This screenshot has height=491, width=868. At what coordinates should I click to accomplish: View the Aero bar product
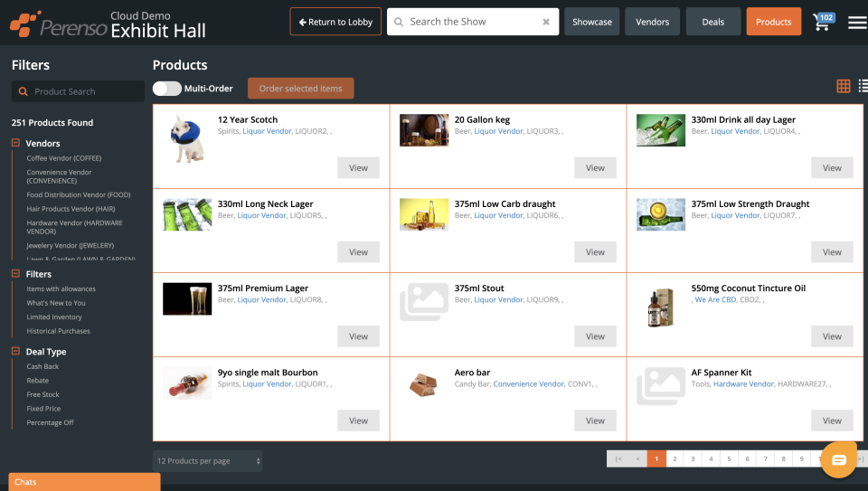[595, 420]
